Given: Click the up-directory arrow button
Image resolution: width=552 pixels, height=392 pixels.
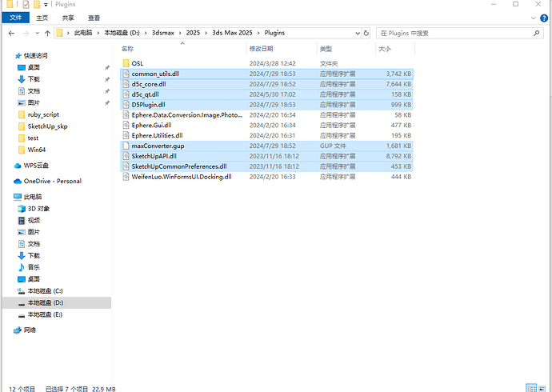Looking at the screenshot, I should coord(45,33).
